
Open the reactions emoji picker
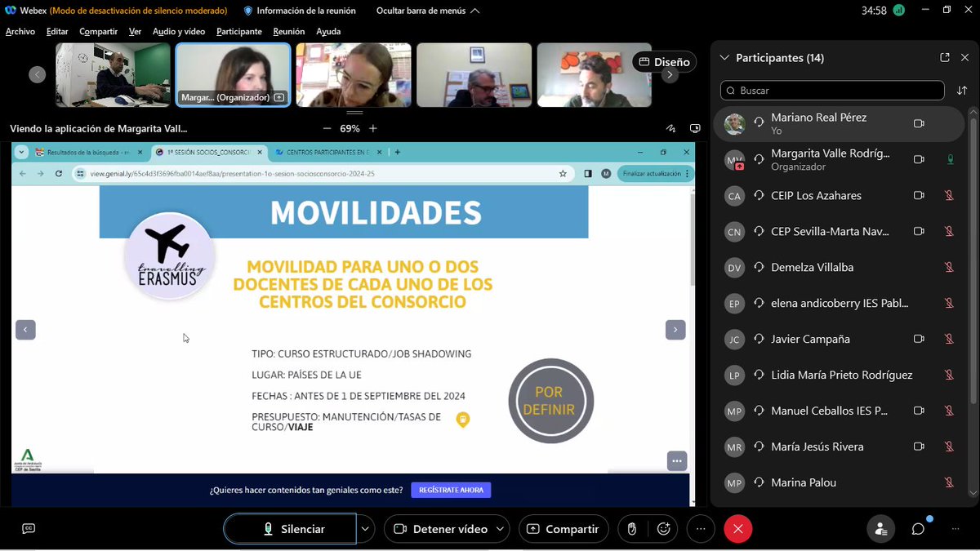663,529
